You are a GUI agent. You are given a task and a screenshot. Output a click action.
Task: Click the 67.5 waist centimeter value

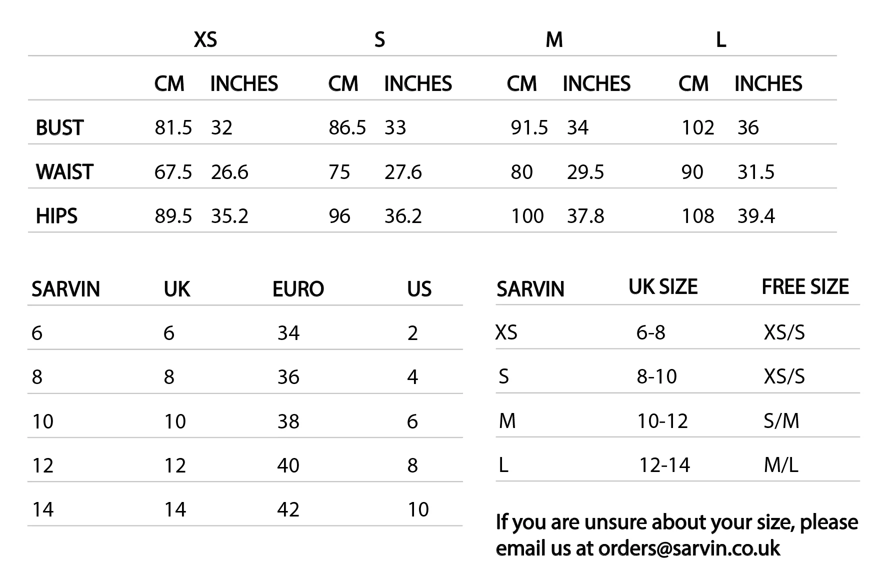click(x=173, y=172)
